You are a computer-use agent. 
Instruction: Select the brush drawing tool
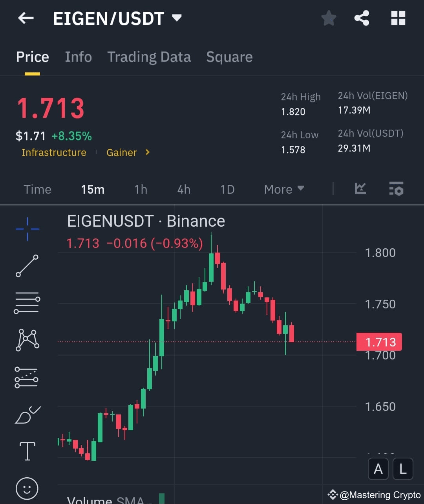click(x=27, y=415)
